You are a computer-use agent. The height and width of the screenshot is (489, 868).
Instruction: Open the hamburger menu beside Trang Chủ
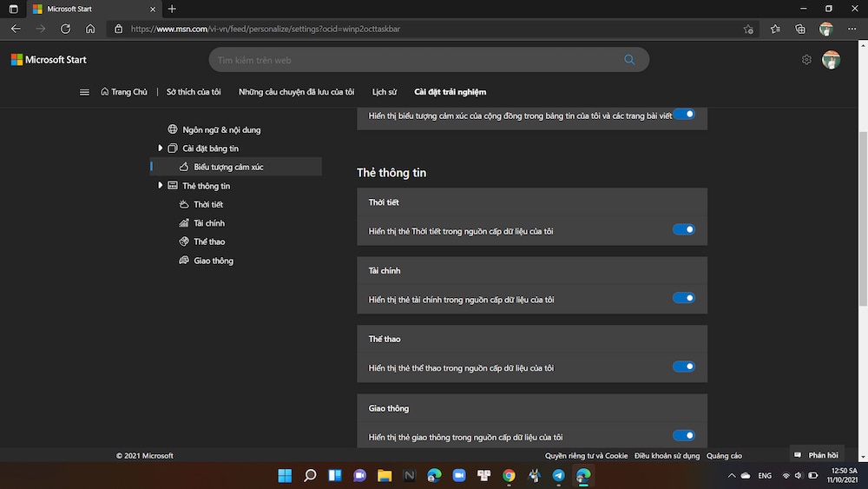pyautogui.click(x=84, y=92)
